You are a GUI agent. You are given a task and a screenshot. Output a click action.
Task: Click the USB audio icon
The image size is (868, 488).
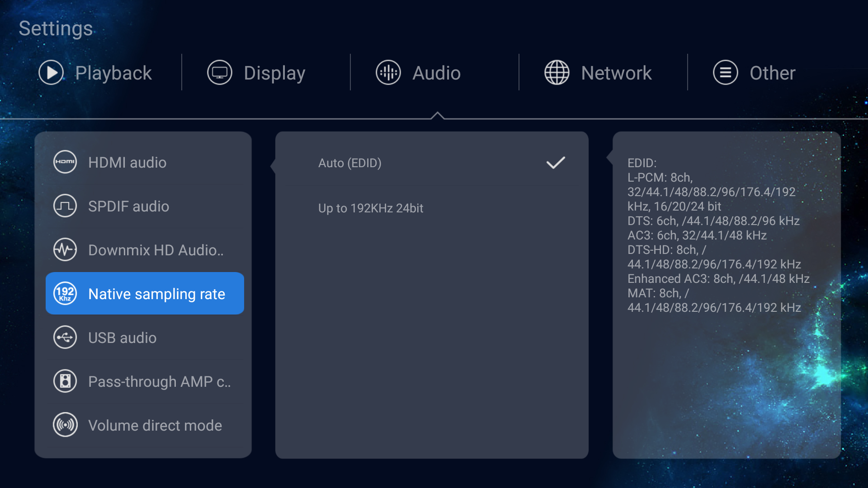65,338
